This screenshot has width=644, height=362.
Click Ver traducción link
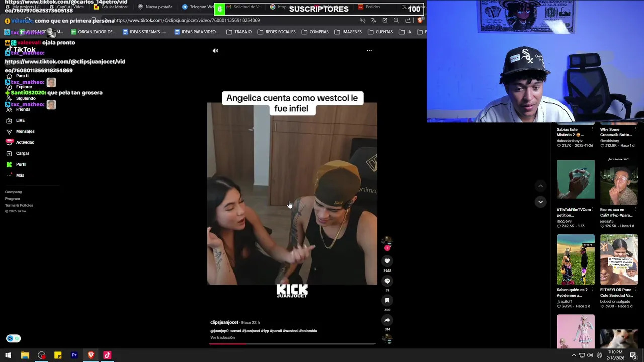click(222, 337)
